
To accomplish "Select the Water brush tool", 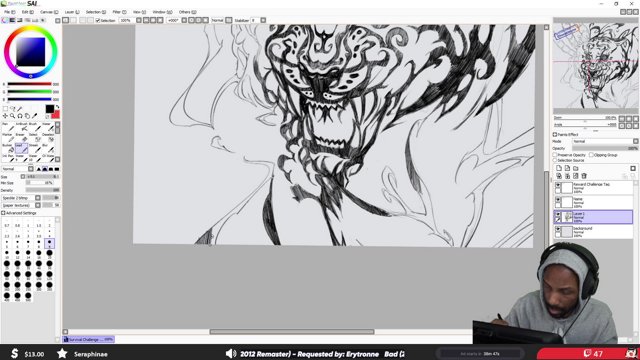I will 48,128.
